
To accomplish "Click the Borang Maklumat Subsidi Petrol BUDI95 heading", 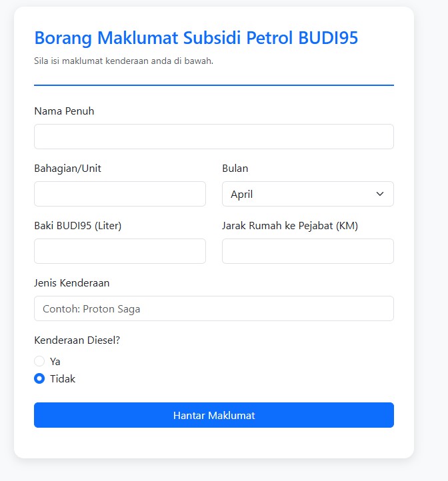I will tap(196, 38).
